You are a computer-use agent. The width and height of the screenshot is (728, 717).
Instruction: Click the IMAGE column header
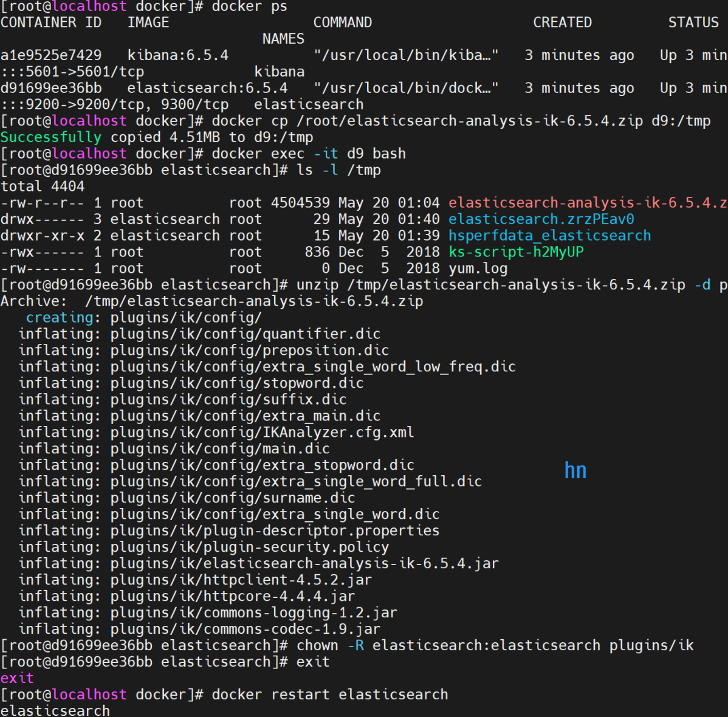pos(148,22)
